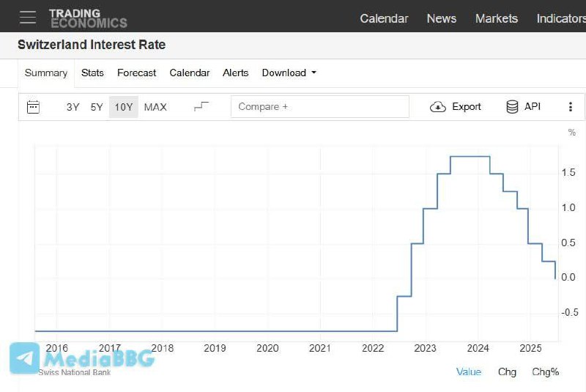Select the 10Y time range
The width and height of the screenshot is (586, 392).
coord(124,107)
